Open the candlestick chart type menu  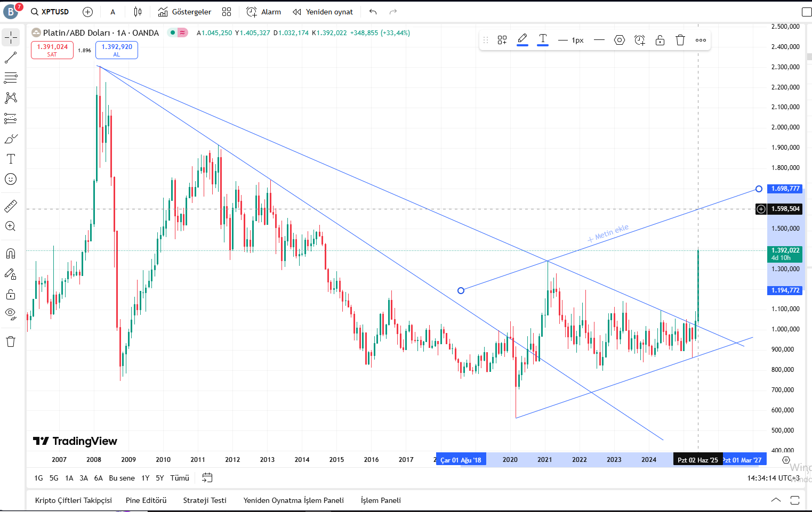(138, 12)
